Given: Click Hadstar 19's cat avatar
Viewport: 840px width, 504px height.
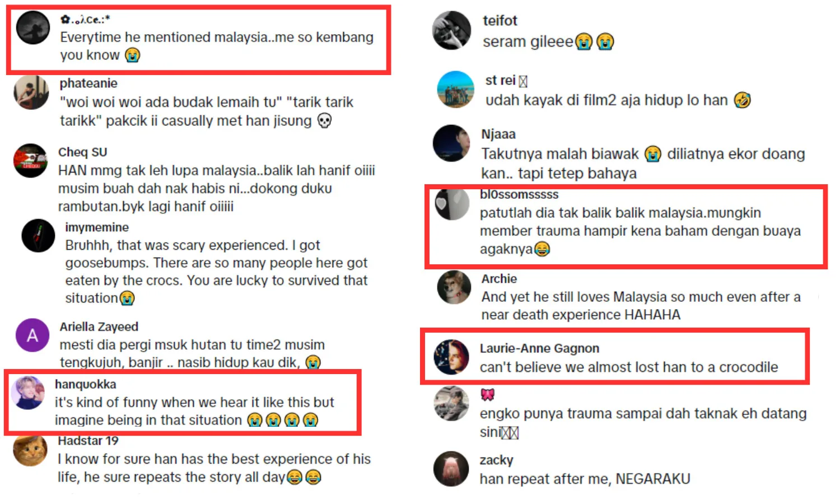Looking at the screenshot, I should [30, 450].
